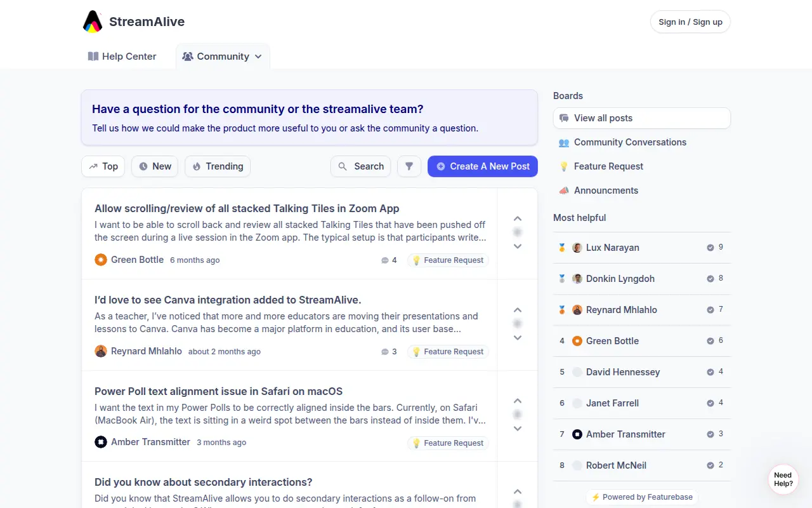Click Feature Request tag on Talking Tiles post
Screen dimensions: 812x508
tap(448, 260)
